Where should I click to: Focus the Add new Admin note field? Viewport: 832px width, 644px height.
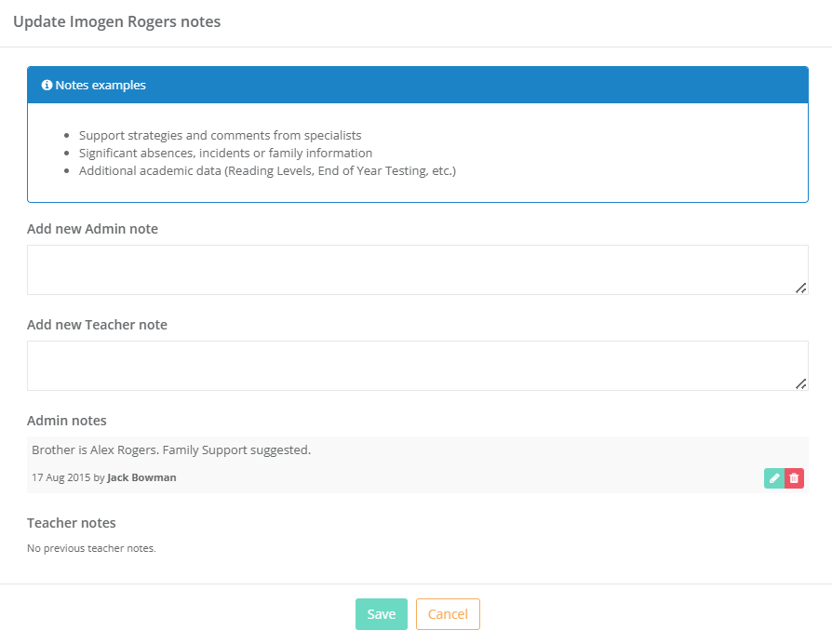(418, 270)
